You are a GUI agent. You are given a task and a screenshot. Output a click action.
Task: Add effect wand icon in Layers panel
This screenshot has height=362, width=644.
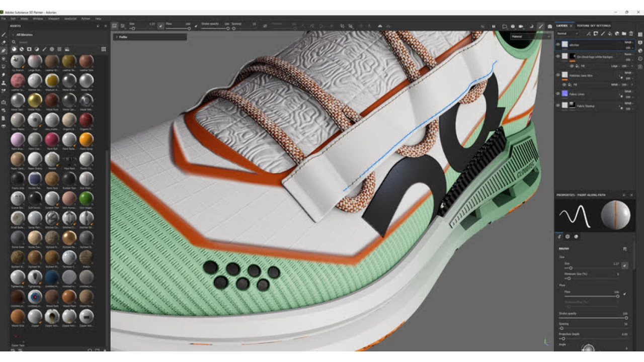(x=589, y=34)
